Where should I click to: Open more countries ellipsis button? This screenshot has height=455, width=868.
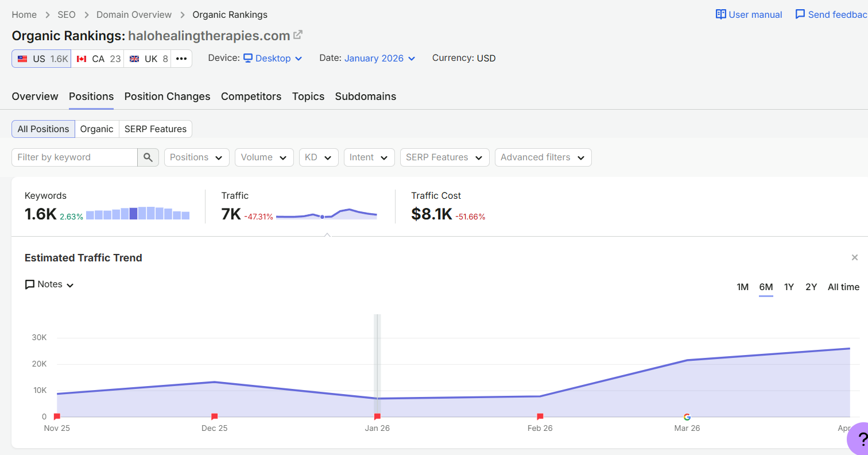point(181,59)
